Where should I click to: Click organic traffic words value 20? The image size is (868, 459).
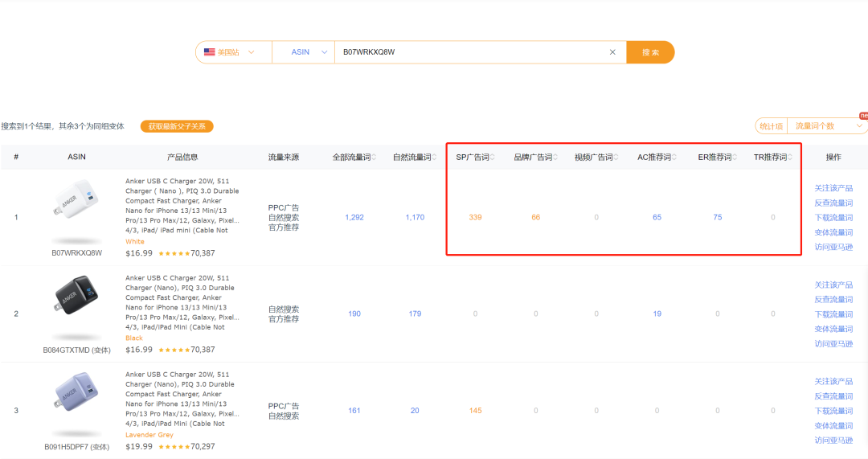point(415,410)
